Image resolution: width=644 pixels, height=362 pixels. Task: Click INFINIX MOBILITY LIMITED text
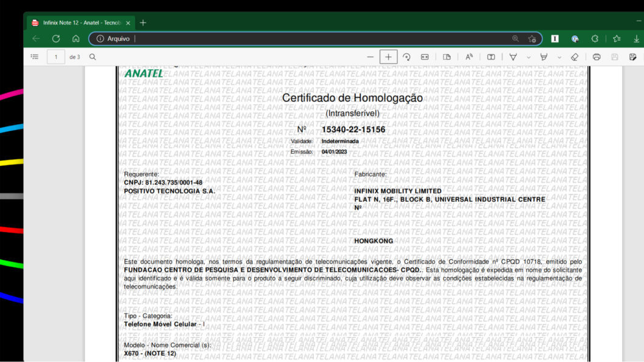point(398,191)
